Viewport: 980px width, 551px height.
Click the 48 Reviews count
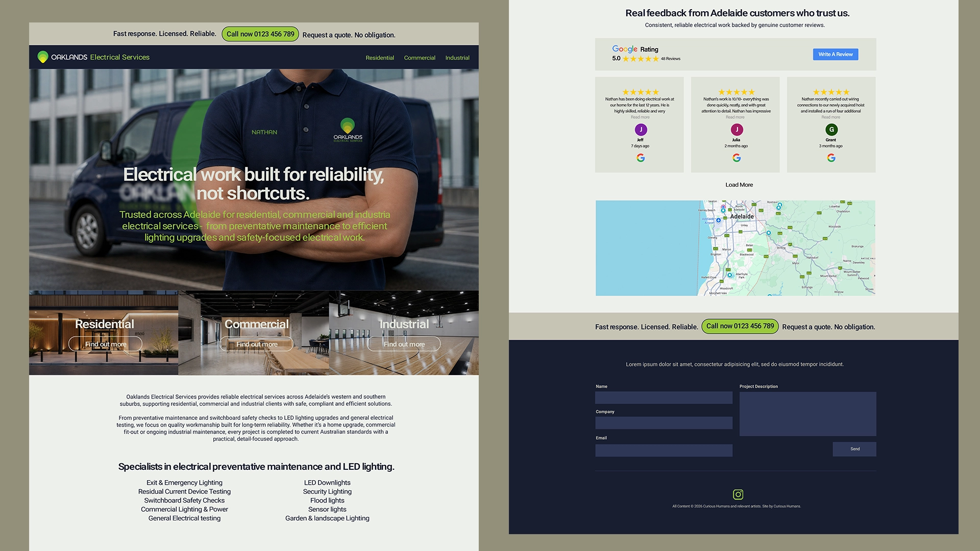pyautogui.click(x=671, y=59)
